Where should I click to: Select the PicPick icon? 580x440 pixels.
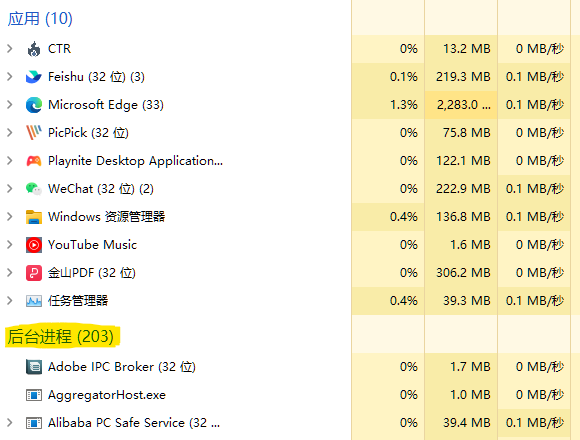[x=34, y=133]
